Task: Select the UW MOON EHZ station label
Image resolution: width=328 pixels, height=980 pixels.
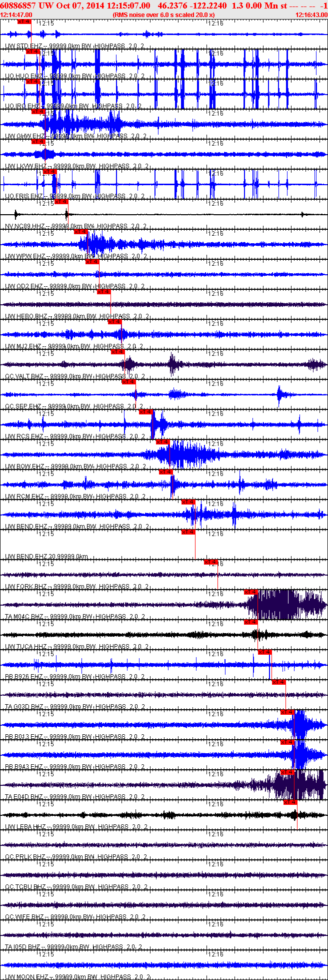Action: click(77, 977)
